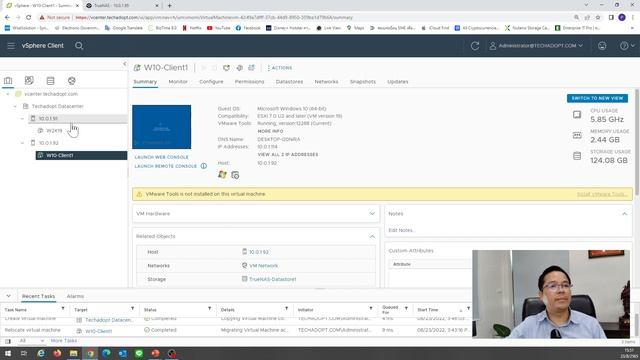Filter the Status column
Viewport: 640px width, 360px height.
point(209,309)
